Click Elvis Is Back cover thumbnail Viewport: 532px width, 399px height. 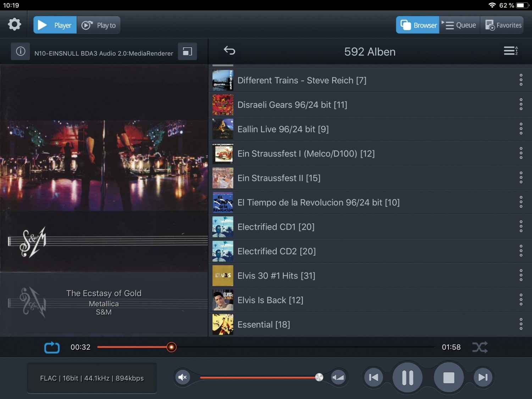pos(223,300)
